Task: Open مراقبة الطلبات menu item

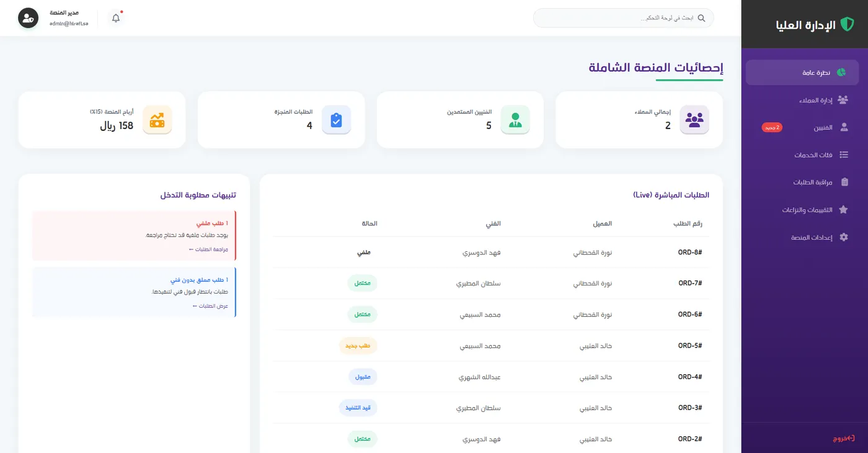Action: [802, 182]
